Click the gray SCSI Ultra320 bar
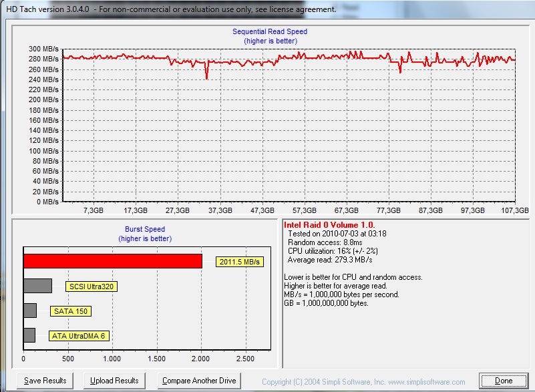This screenshot has width=535, height=392. pos(37,286)
